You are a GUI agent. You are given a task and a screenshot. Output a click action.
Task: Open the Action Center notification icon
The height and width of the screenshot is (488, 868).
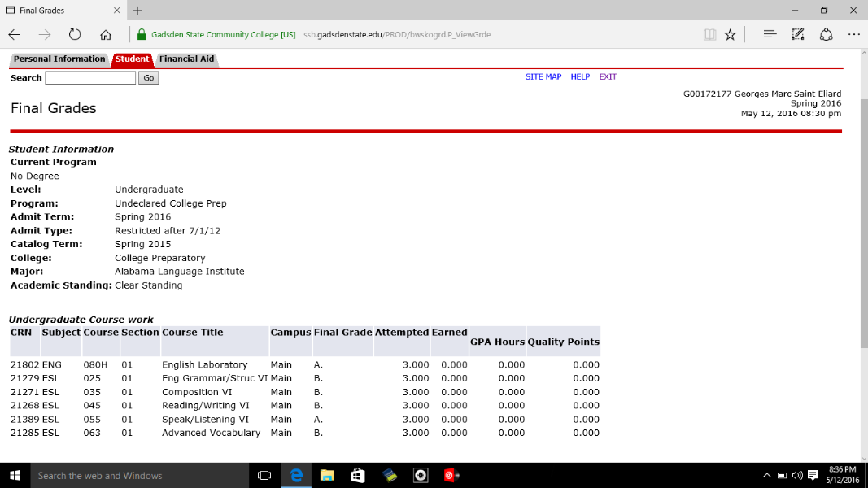point(813,475)
